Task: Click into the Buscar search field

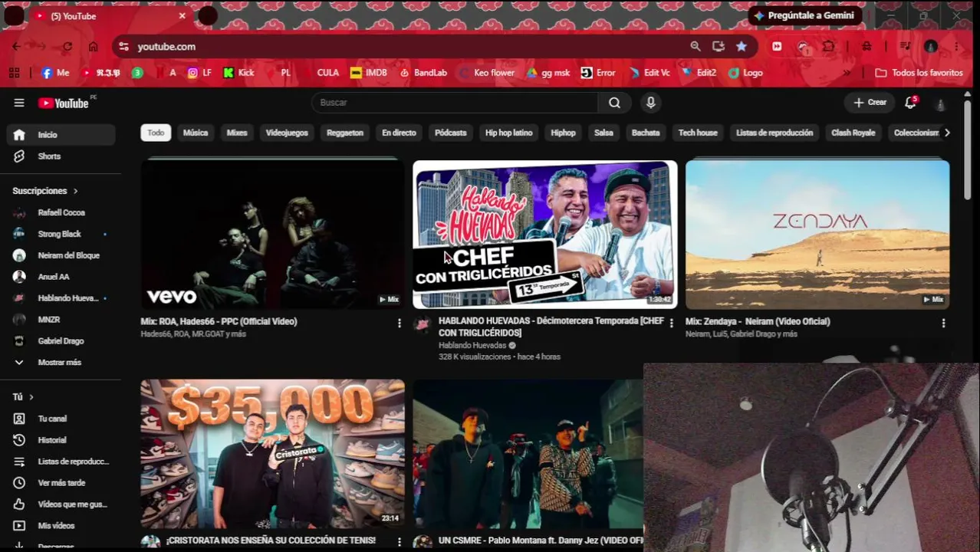Action: (x=455, y=103)
